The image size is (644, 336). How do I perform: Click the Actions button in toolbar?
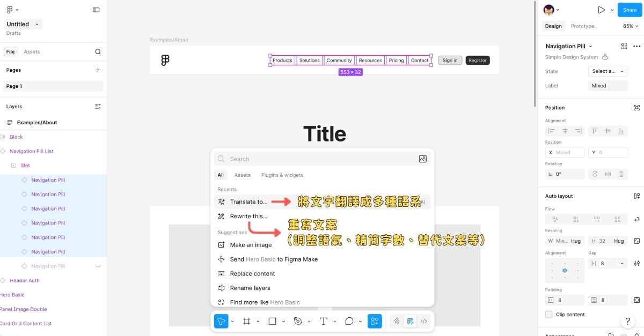click(375, 321)
